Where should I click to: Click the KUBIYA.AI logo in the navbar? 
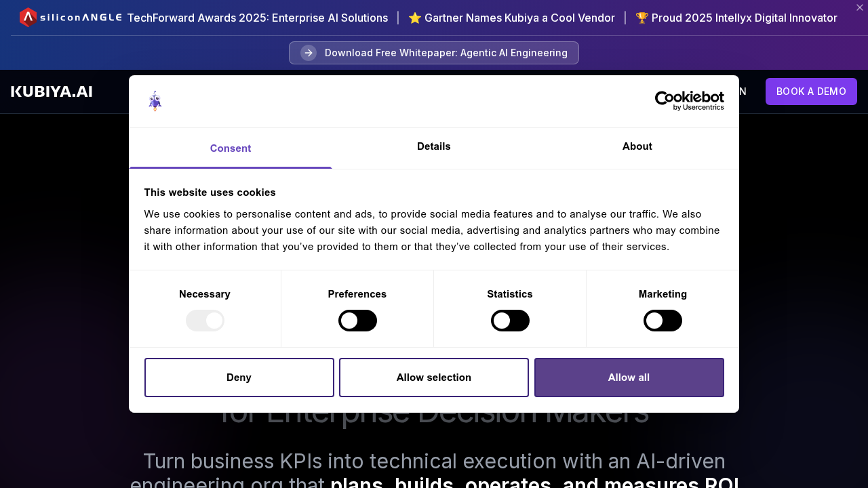(51, 91)
